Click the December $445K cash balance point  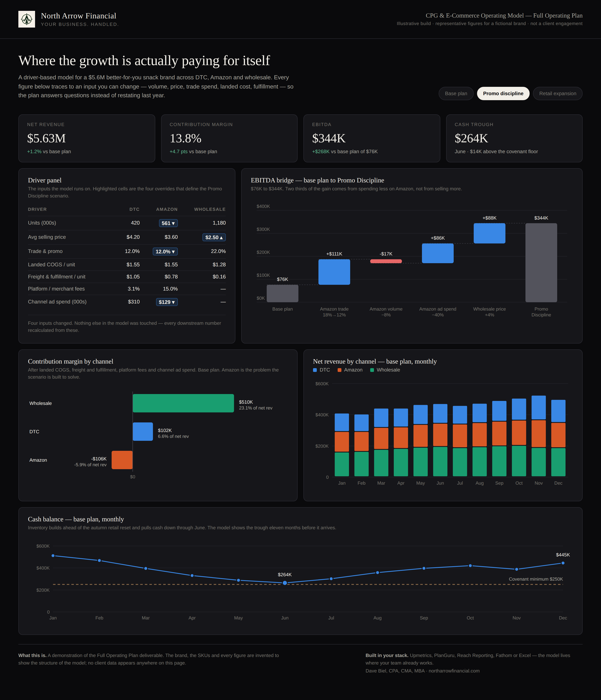click(563, 563)
